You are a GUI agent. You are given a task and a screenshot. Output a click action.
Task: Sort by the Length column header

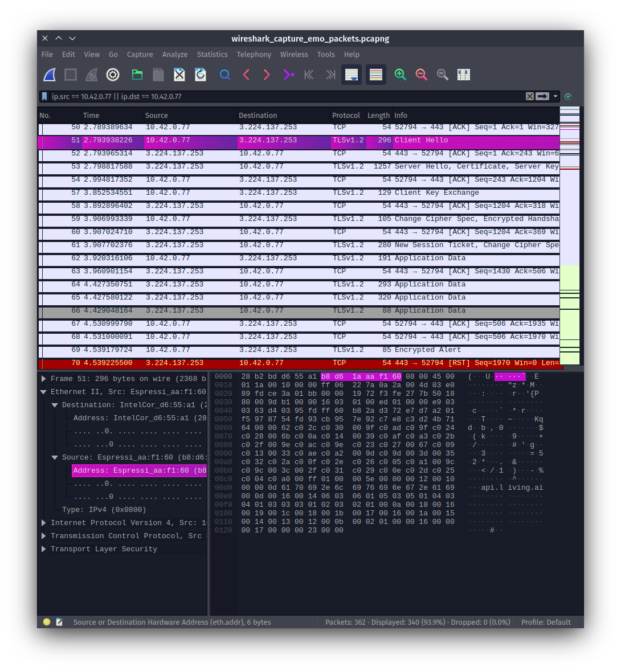(x=379, y=115)
